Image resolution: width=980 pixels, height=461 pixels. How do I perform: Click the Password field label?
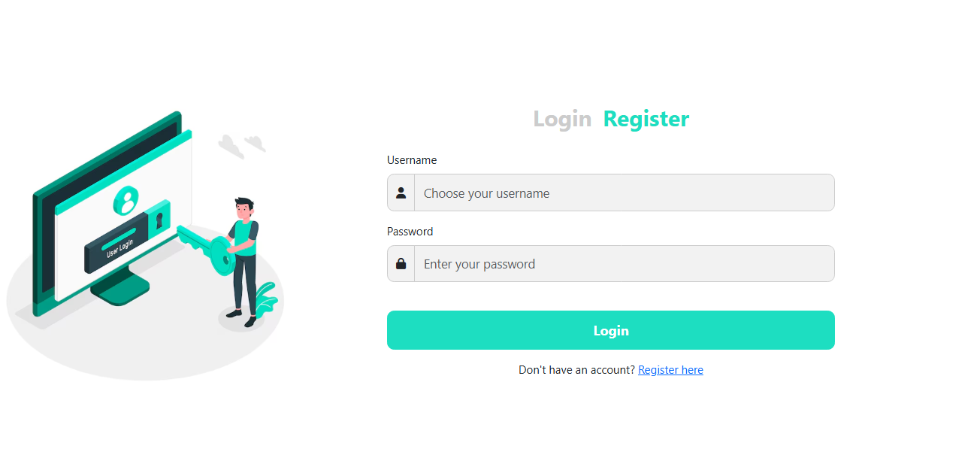410,232
